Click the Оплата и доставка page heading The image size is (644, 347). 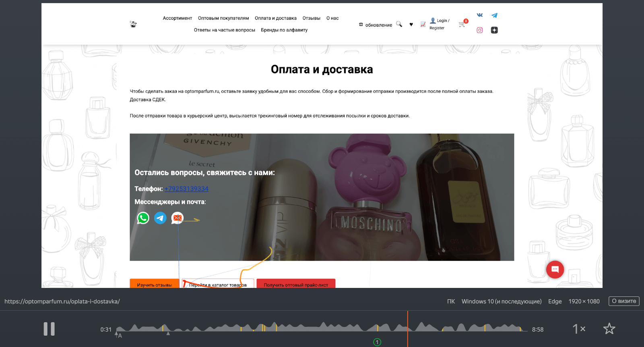click(322, 69)
